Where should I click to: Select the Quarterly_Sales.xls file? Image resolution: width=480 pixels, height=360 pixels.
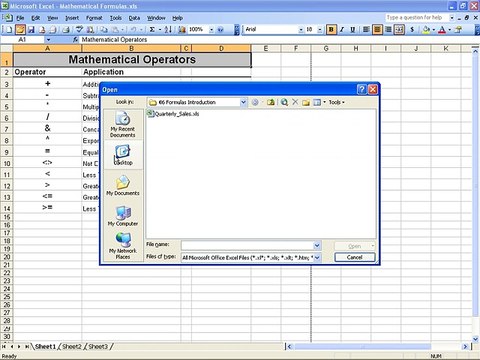point(173,114)
